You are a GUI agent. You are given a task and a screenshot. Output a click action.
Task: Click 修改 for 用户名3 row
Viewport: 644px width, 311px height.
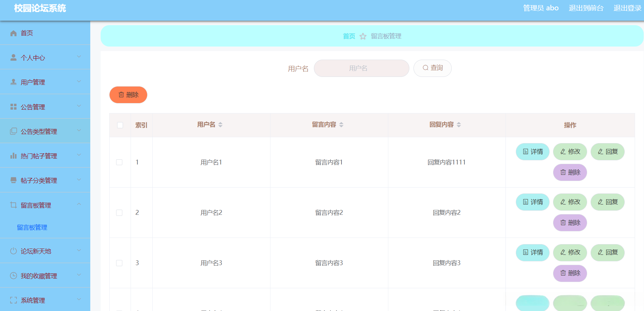[570, 252]
